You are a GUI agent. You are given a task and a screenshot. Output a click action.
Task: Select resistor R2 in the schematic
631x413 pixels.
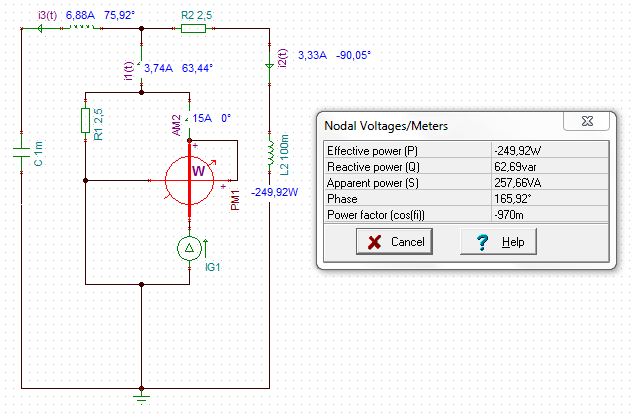191,29
